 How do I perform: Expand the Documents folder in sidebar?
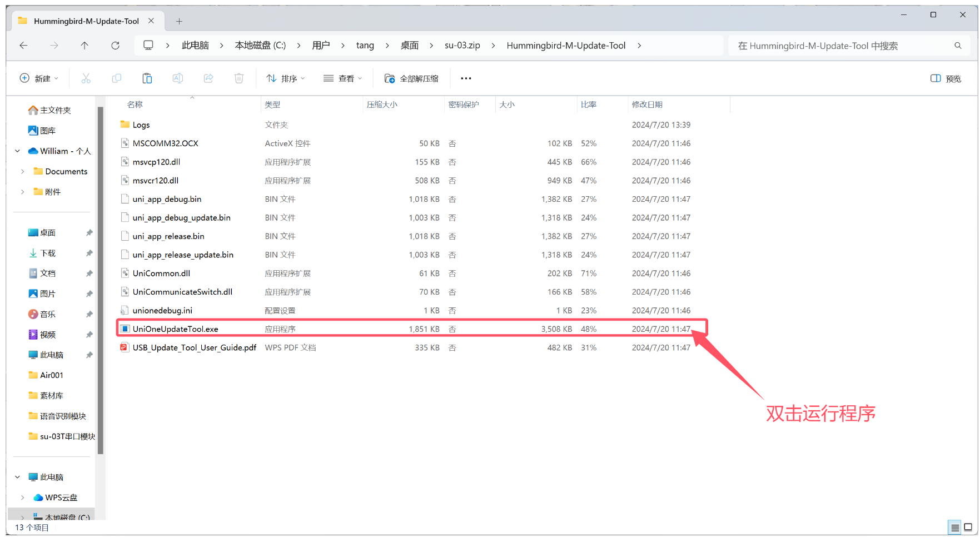click(22, 171)
